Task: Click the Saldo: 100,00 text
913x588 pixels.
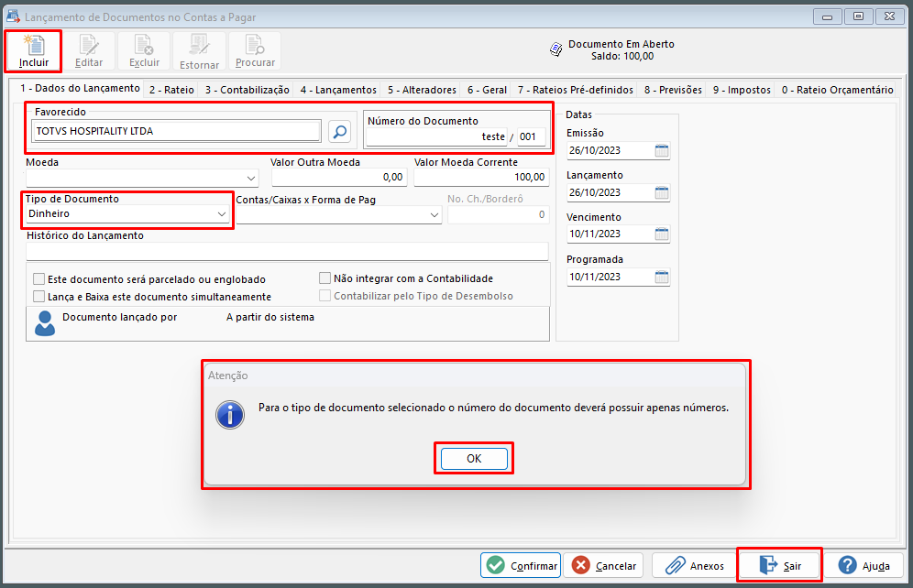Action: point(621,57)
